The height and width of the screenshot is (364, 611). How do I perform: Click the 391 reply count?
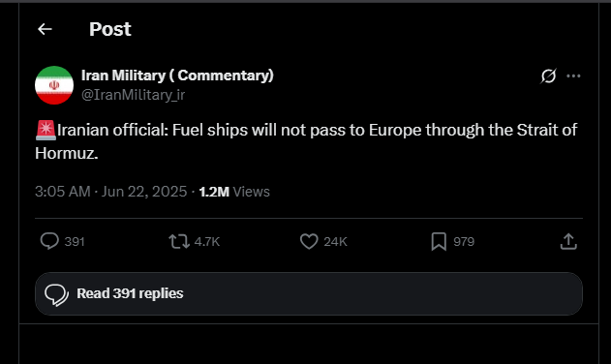[x=75, y=242]
